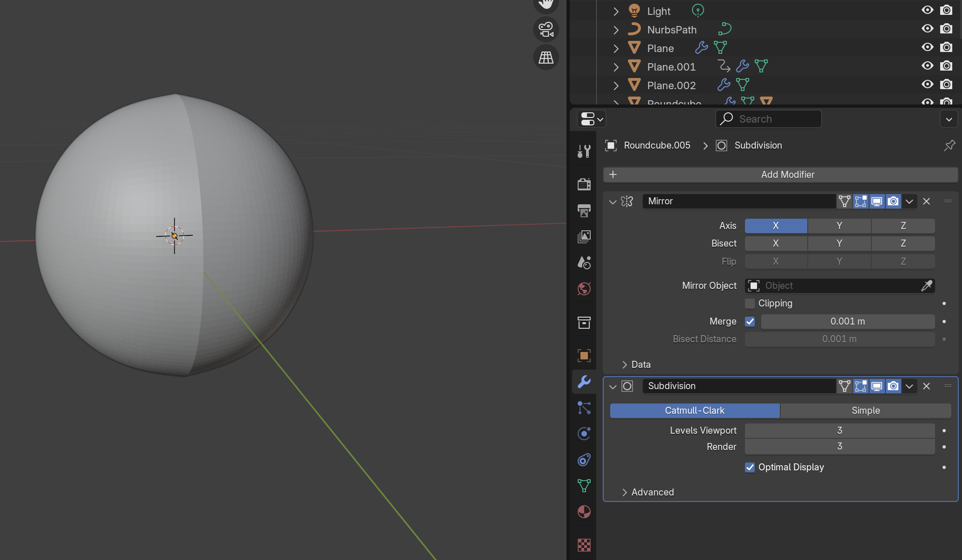Enable Bisect on X axis
This screenshot has width=962, height=560.
point(776,243)
